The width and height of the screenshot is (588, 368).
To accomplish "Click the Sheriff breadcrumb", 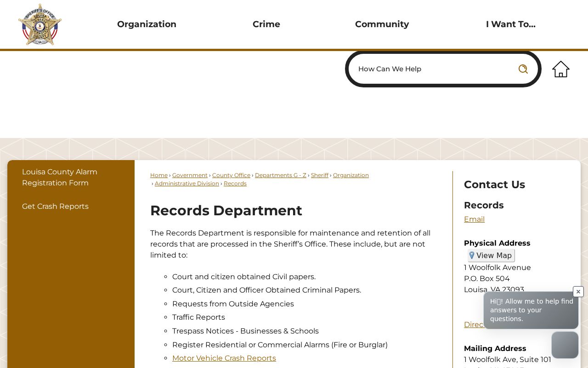I will pos(320,175).
